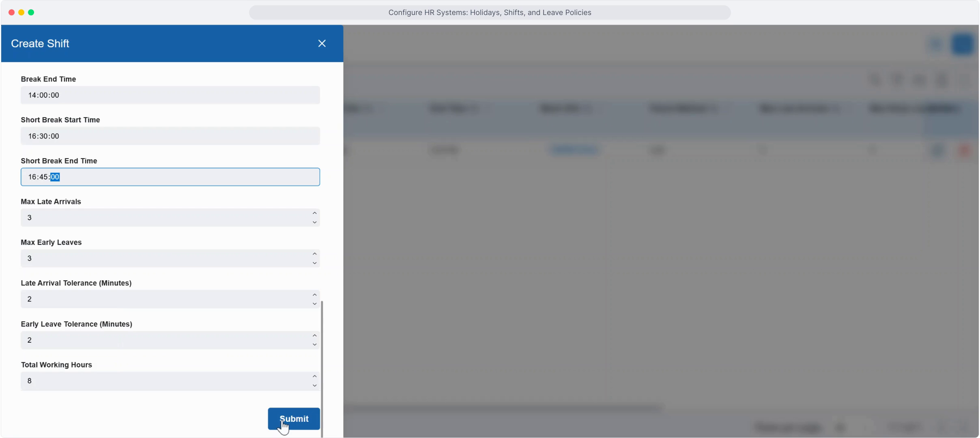This screenshot has height=438, width=980.
Task: Click "Early Leave Tolerance (Minutes)" label
Action: point(77,324)
